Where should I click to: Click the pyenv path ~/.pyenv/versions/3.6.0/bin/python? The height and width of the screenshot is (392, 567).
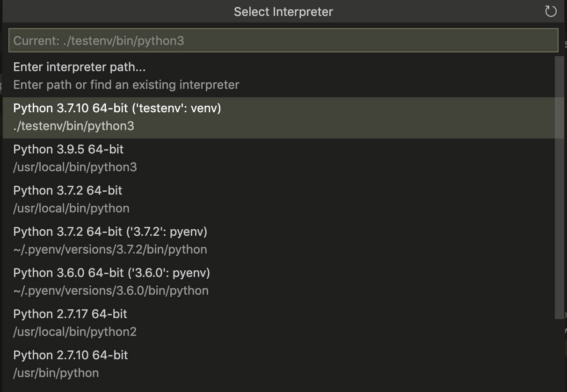109,290
